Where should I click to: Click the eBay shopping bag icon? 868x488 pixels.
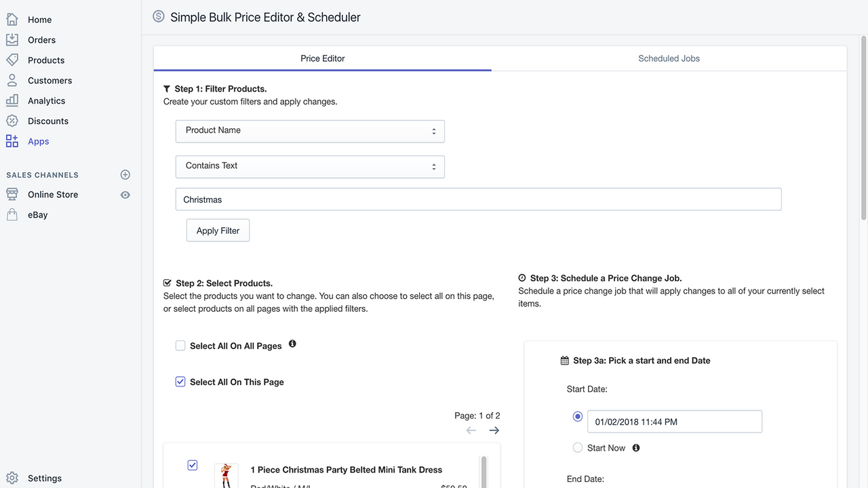click(x=12, y=215)
